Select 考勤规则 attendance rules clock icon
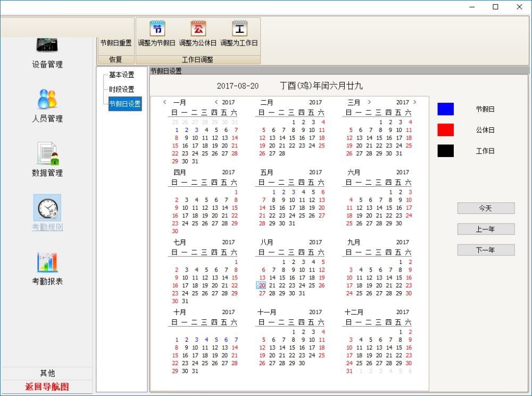This screenshot has height=396, width=532. pyautogui.click(x=47, y=208)
